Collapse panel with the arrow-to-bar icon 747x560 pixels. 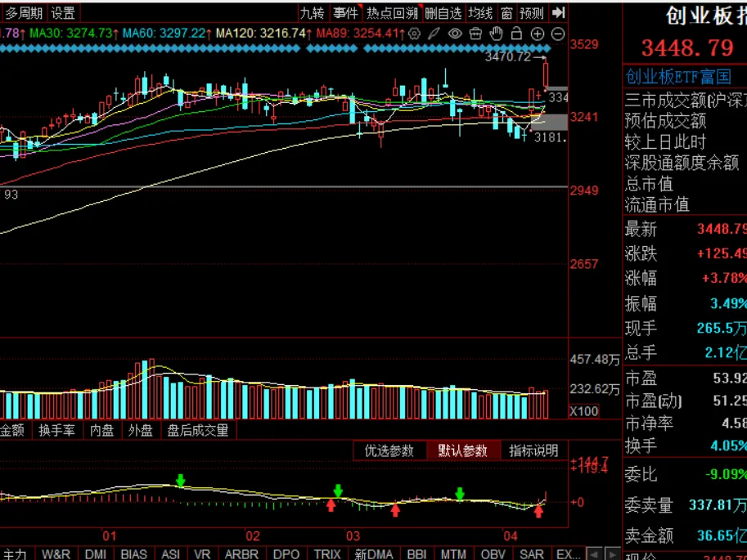click(x=558, y=13)
